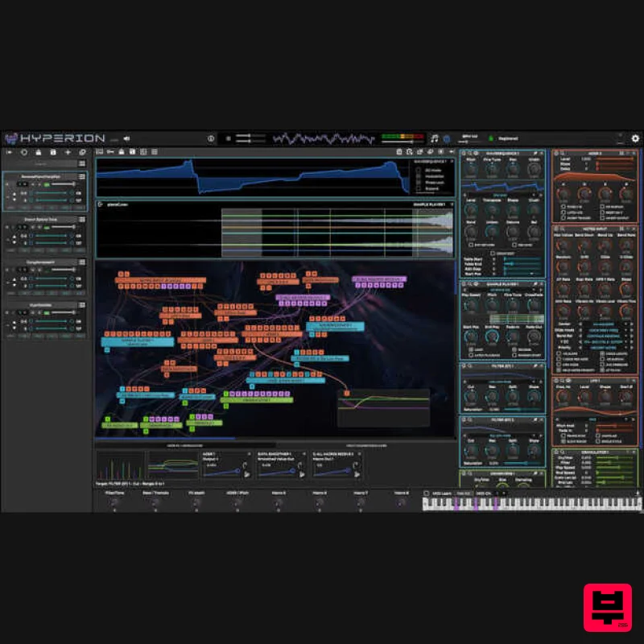Enable the Loop checkbox in Sample Player 1
Viewport: 644px width, 644px height.
click(471, 349)
